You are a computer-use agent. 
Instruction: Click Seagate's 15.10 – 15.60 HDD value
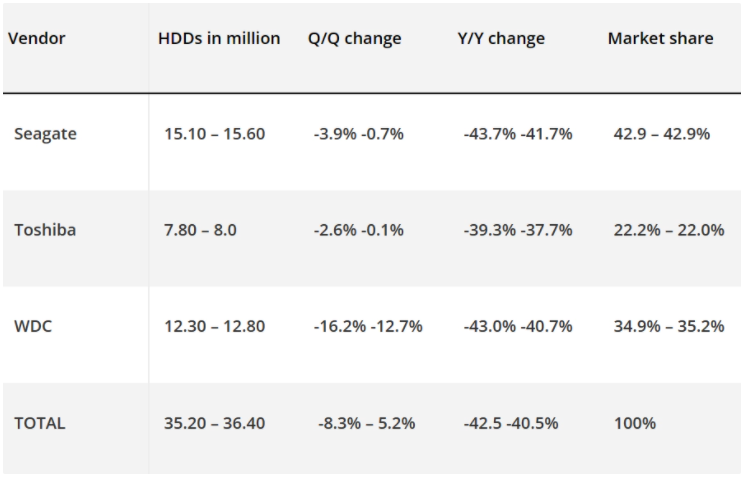[x=214, y=133]
